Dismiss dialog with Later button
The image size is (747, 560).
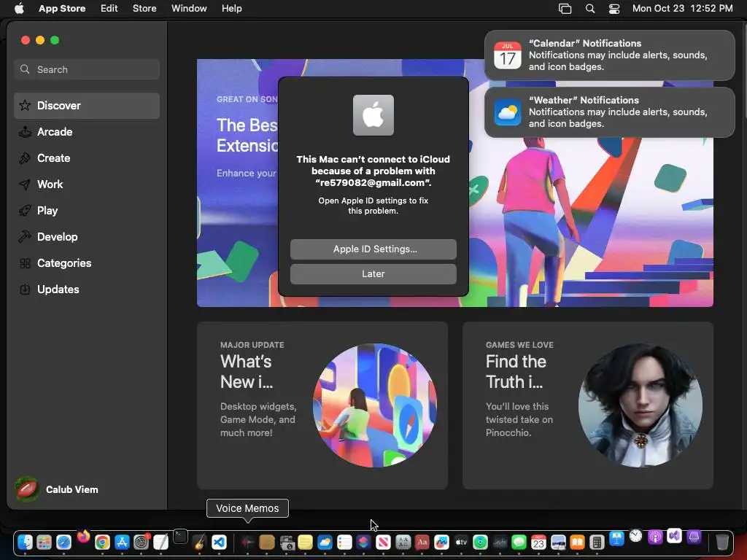(x=373, y=274)
